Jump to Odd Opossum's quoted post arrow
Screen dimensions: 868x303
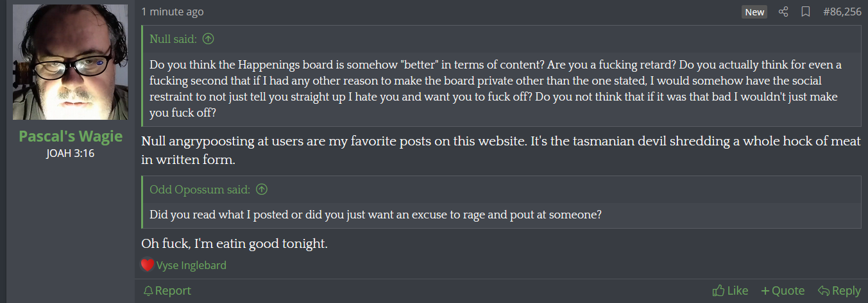pyautogui.click(x=262, y=189)
